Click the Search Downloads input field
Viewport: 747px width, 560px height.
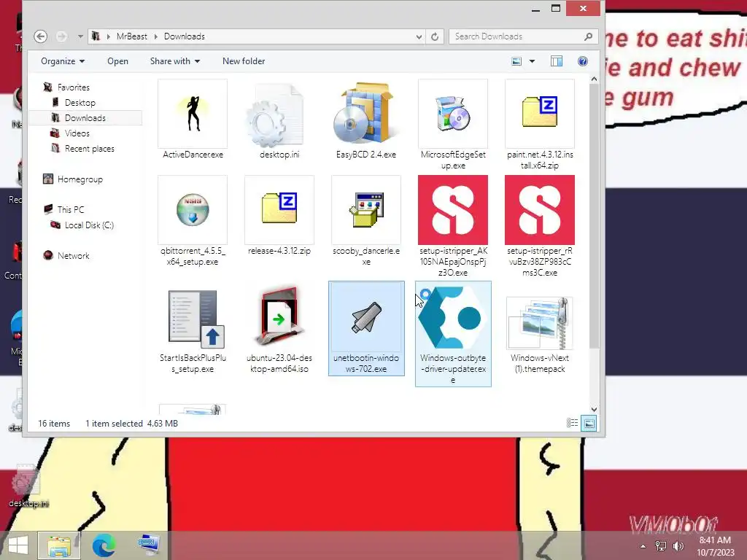pyautogui.click(x=517, y=36)
